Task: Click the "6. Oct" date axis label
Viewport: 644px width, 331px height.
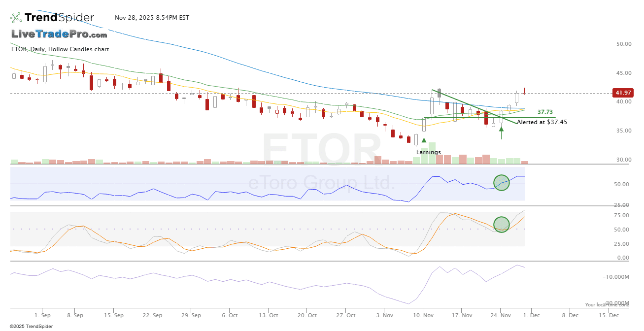Action: click(230, 315)
